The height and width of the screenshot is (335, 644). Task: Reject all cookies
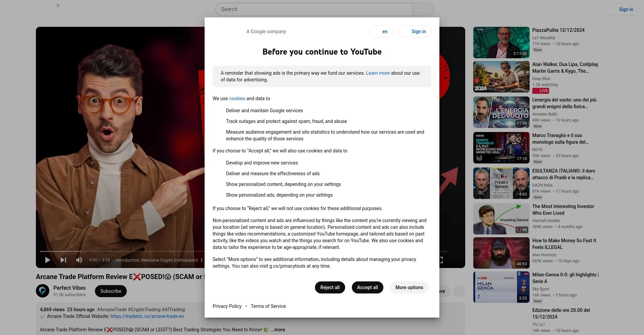pos(330,287)
